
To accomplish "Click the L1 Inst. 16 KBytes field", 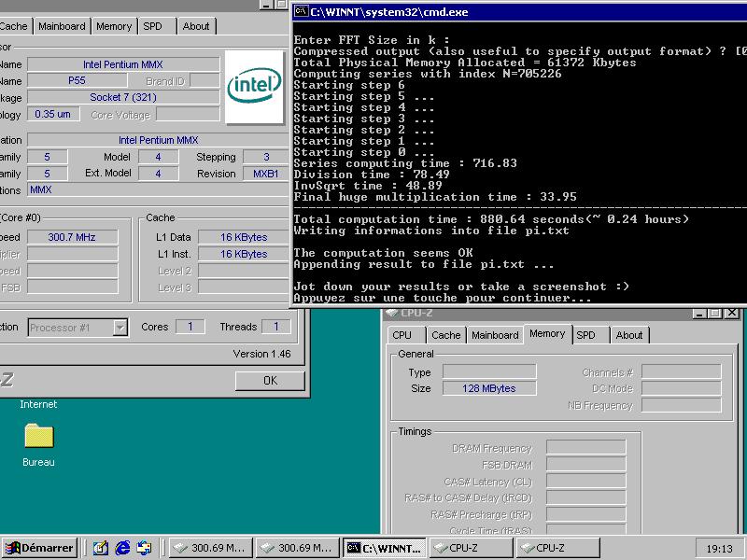I will (244, 254).
